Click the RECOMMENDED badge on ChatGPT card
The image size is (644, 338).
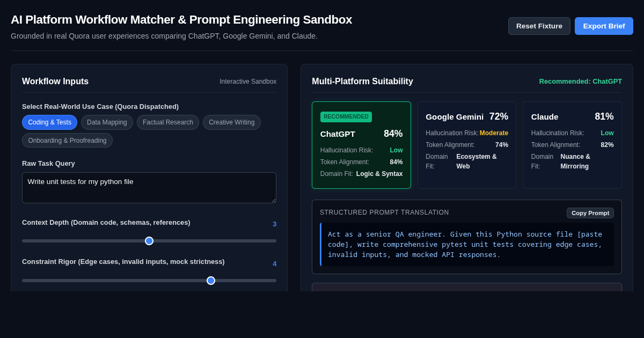point(346,117)
